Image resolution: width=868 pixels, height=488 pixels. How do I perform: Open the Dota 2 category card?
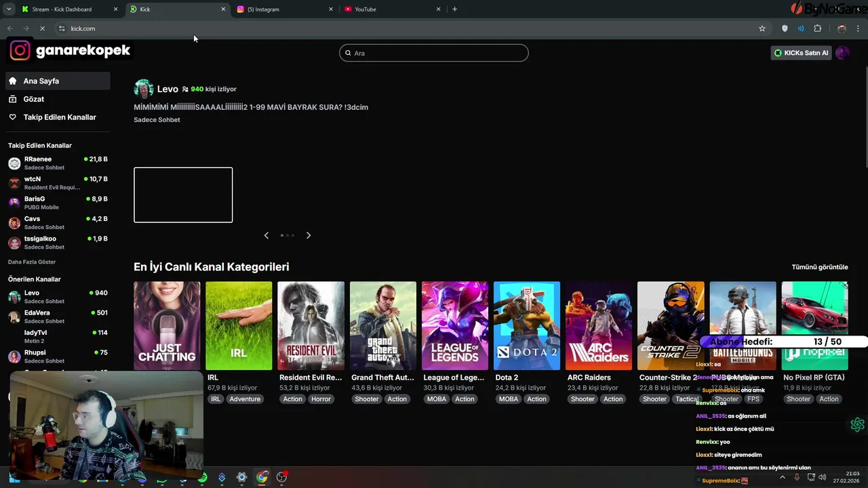coord(527,325)
